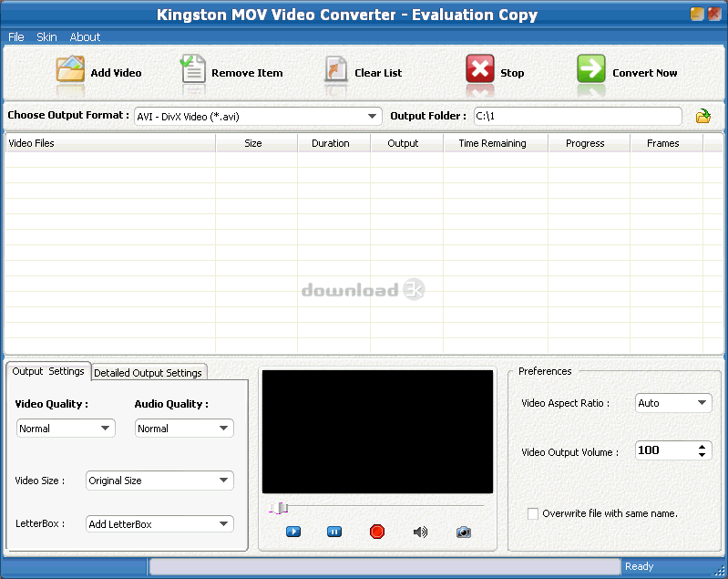Decrease Video Output Volume with down arrow
Screen dimensions: 728x579
(x=702, y=454)
